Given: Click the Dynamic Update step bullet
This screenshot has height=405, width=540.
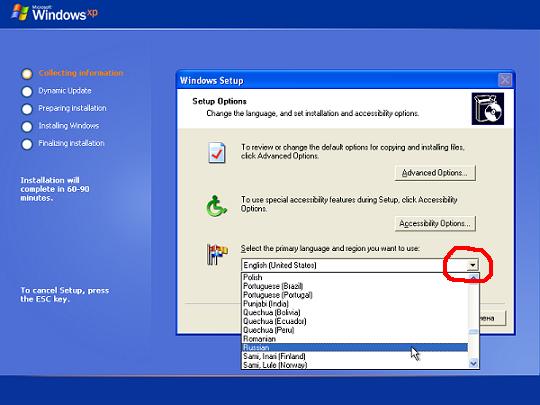Looking at the screenshot, I should pos(27,92).
